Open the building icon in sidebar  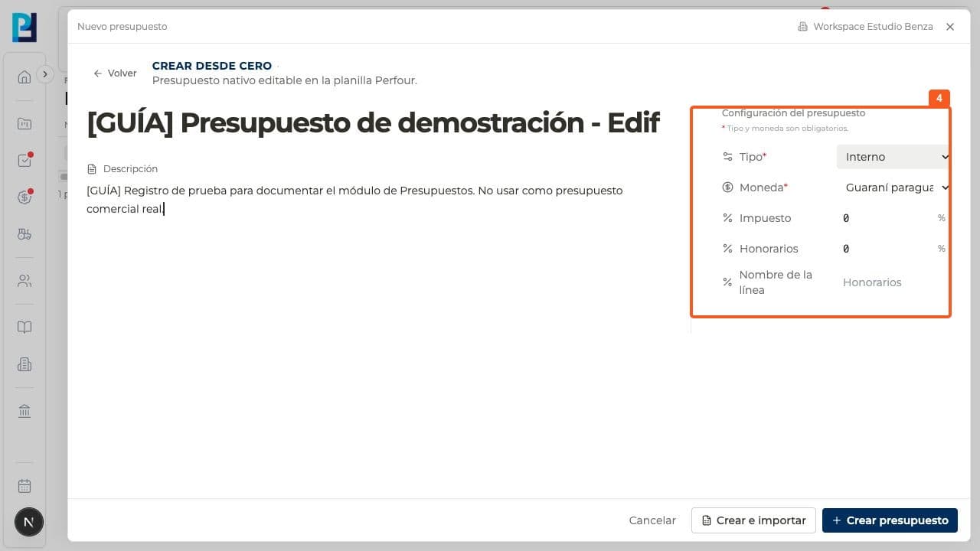pos(24,364)
